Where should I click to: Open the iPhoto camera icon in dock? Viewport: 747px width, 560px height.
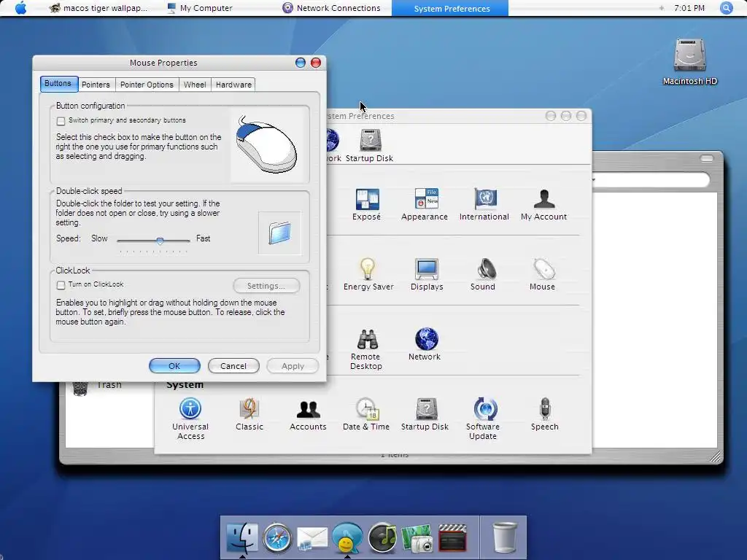pos(417,538)
